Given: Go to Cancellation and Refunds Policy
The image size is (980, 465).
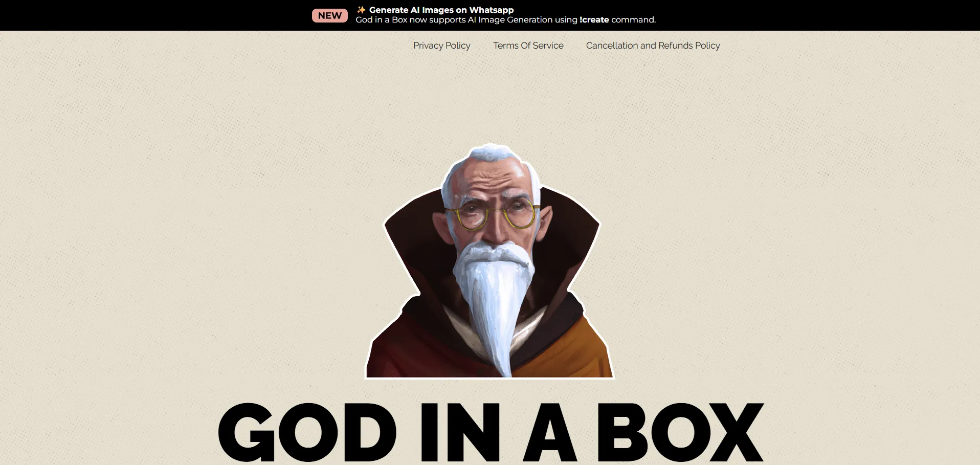Looking at the screenshot, I should coord(653,46).
